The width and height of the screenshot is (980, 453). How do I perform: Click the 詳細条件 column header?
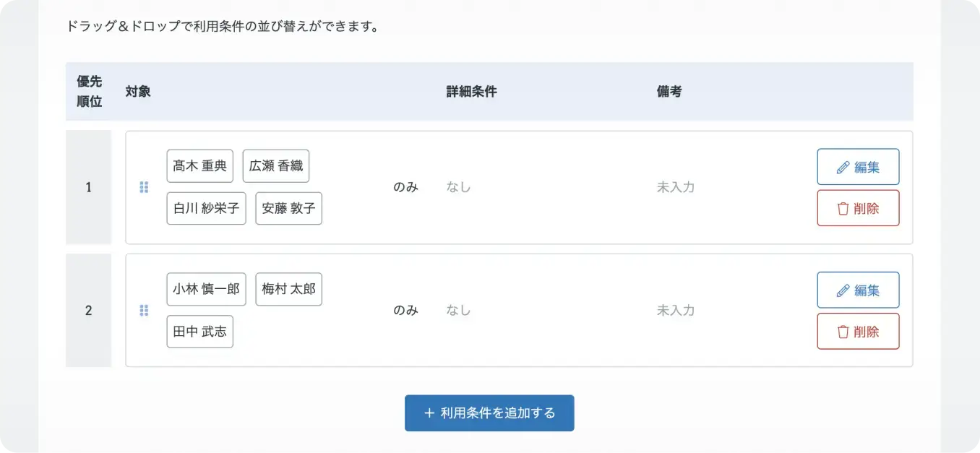[471, 92]
